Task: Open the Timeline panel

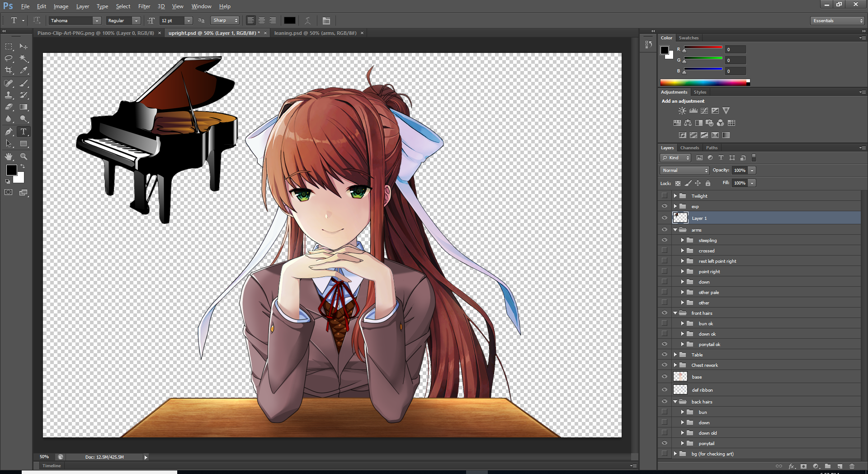Action: tap(52, 466)
